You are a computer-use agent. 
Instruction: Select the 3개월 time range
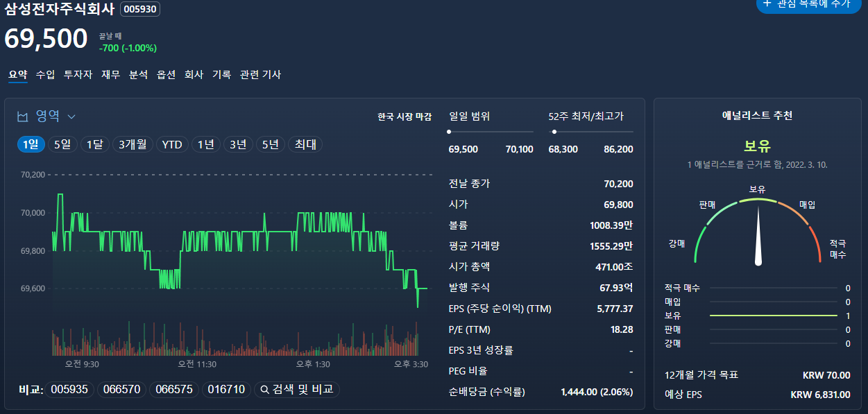pos(133,144)
